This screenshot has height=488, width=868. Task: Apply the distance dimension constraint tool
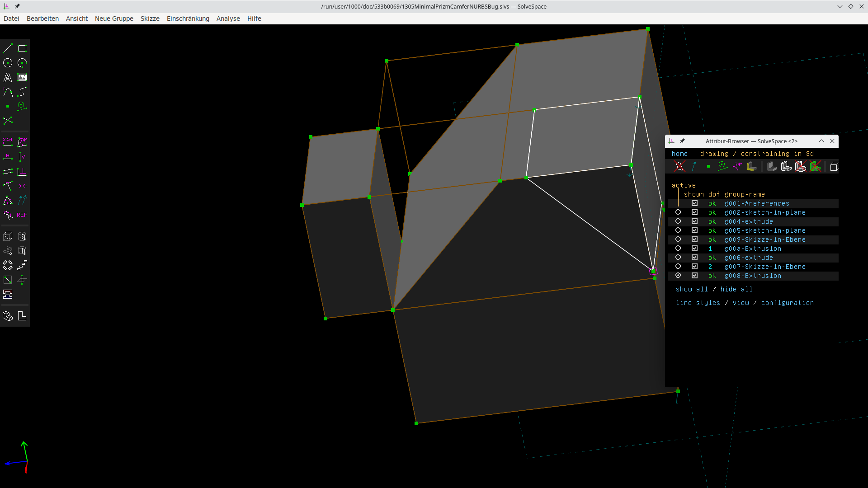point(7,142)
